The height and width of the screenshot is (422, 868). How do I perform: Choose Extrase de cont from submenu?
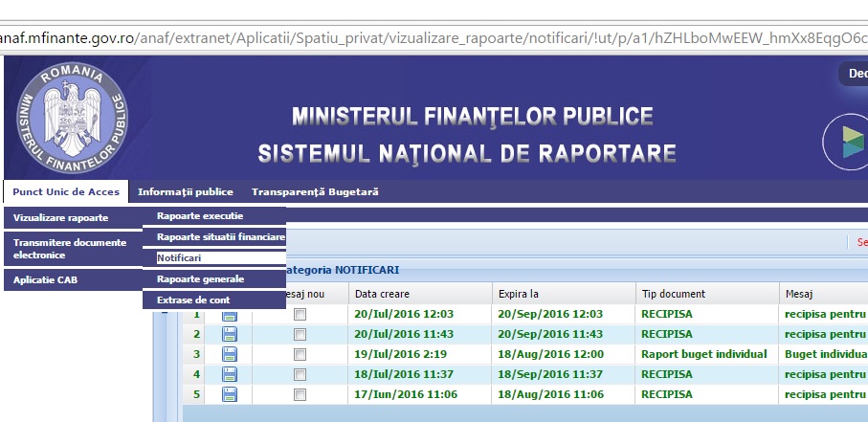click(x=214, y=300)
